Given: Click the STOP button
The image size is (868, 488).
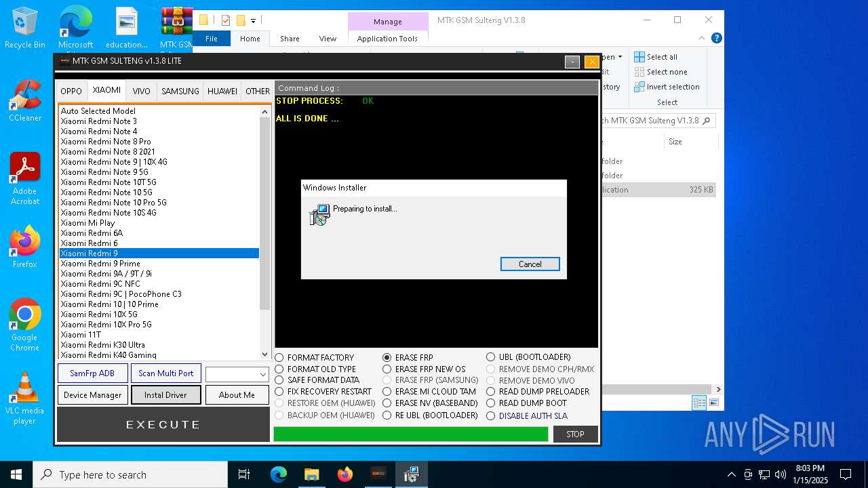Looking at the screenshot, I should click(x=575, y=434).
